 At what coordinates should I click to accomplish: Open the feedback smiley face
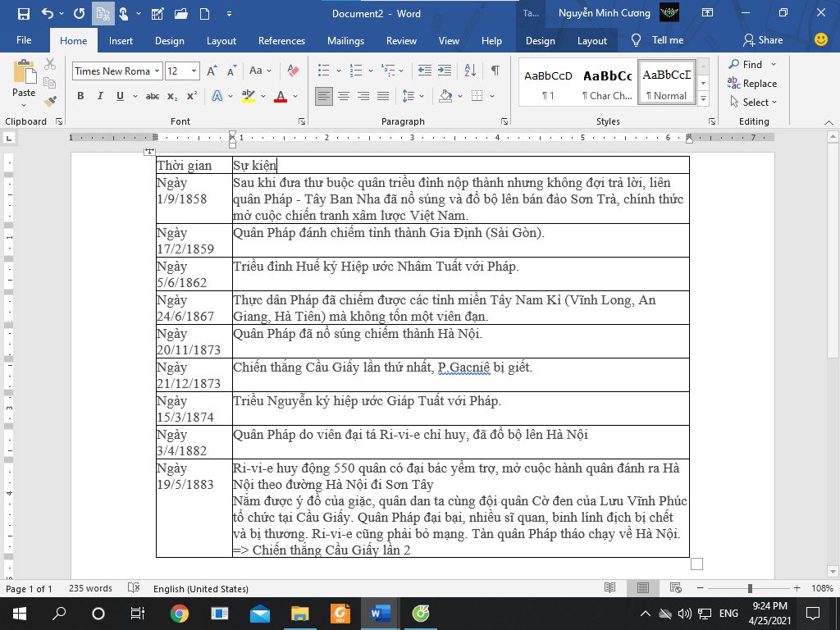pyautogui.click(x=820, y=39)
